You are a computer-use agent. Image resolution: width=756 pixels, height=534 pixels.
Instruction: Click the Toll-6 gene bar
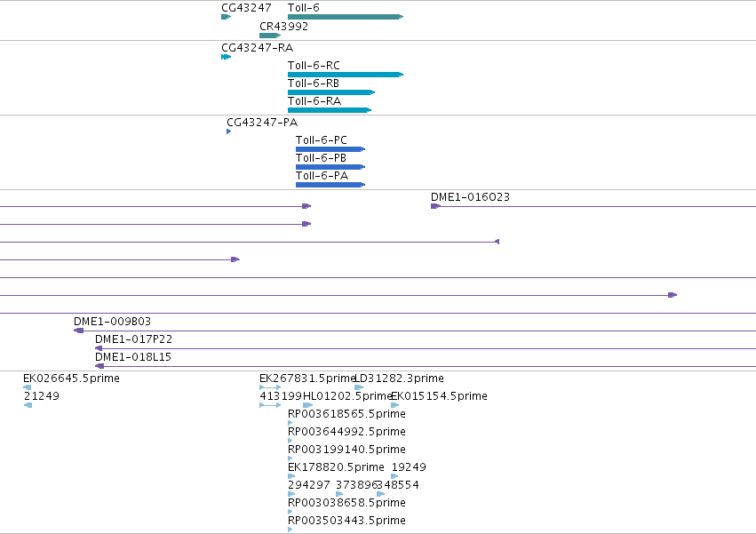click(x=346, y=17)
